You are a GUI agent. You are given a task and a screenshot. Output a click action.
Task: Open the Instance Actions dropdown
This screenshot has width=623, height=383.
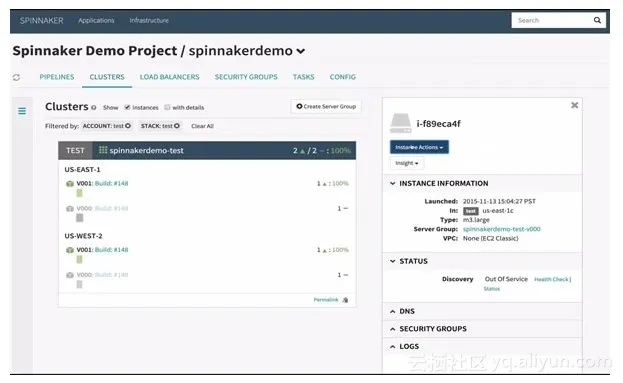419,147
